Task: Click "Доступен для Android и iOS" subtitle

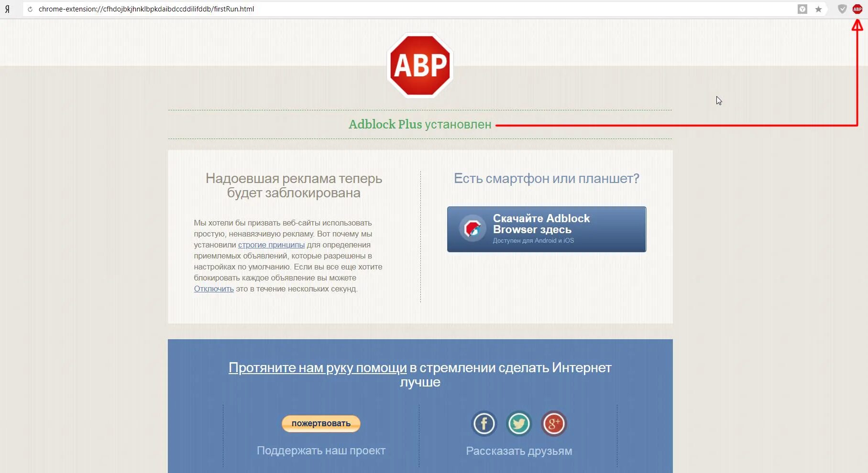Action: point(533,240)
